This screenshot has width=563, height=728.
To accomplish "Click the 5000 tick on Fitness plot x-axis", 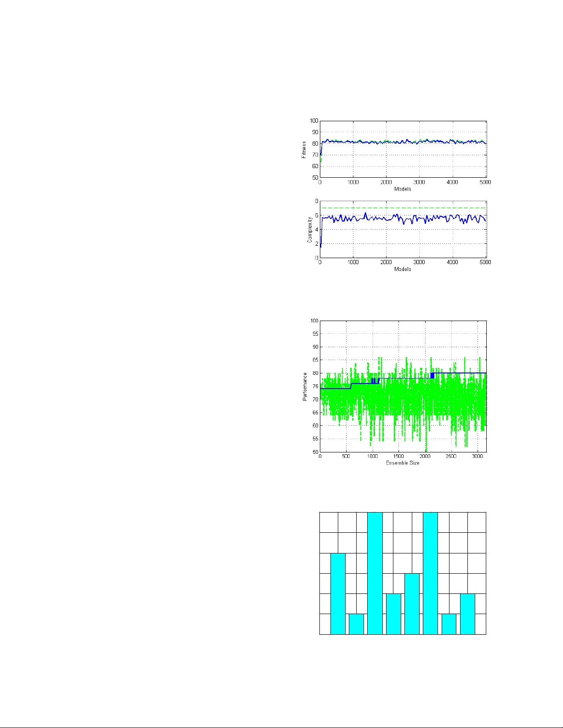I will (485, 182).
